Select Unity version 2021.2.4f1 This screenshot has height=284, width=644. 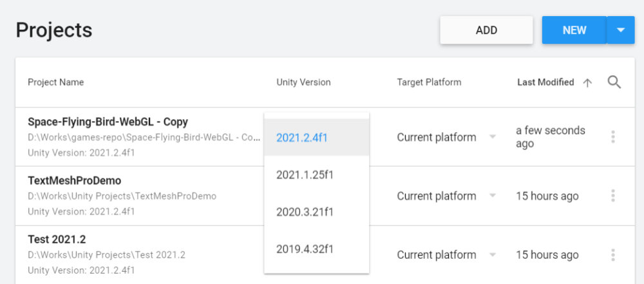302,137
